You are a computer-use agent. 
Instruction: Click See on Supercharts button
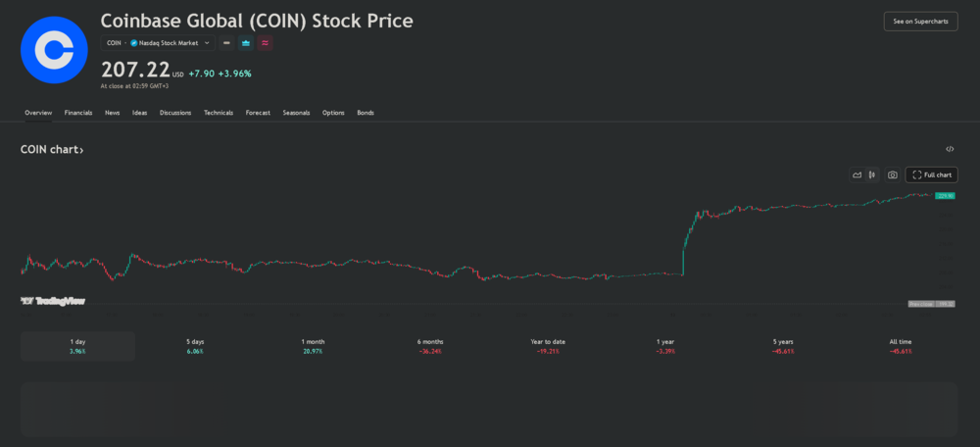point(920,22)
